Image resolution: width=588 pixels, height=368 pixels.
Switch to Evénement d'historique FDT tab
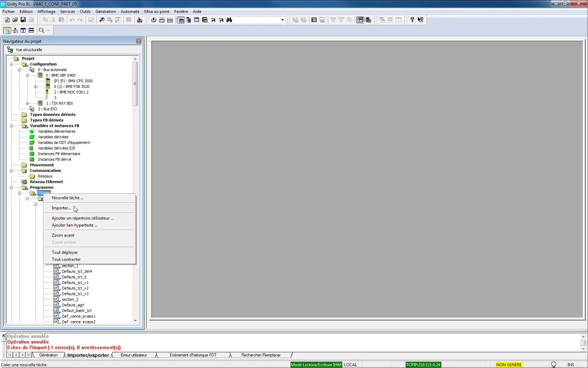(193, 355)
